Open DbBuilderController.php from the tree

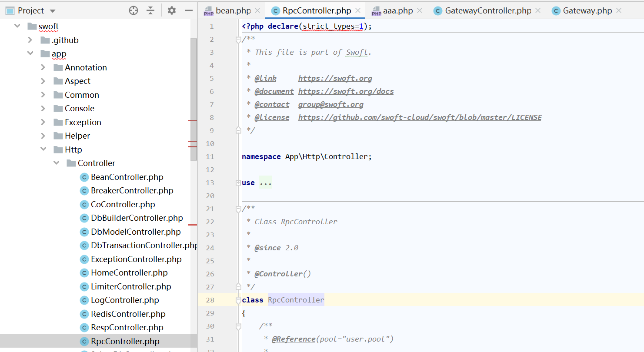coord(137,218)
